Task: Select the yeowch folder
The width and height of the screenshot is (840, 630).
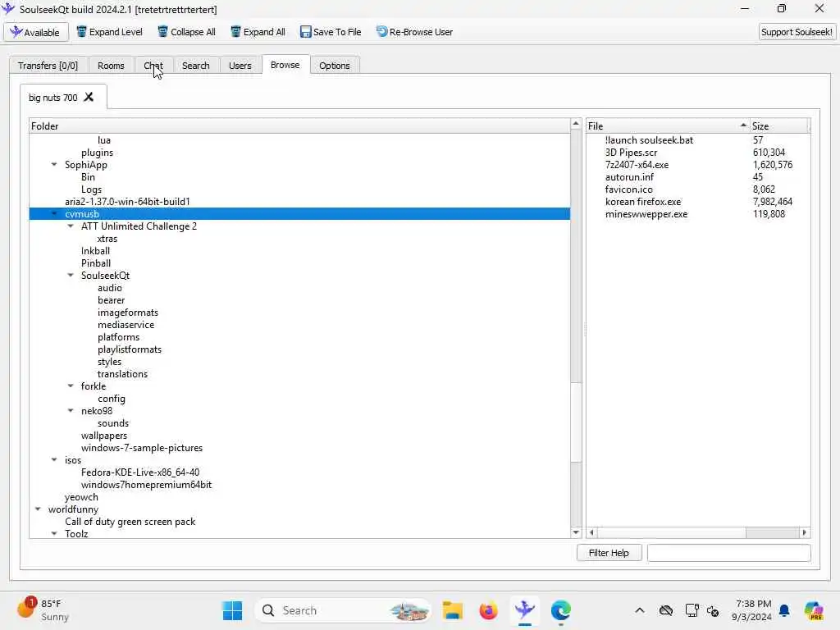Action: 81,496
